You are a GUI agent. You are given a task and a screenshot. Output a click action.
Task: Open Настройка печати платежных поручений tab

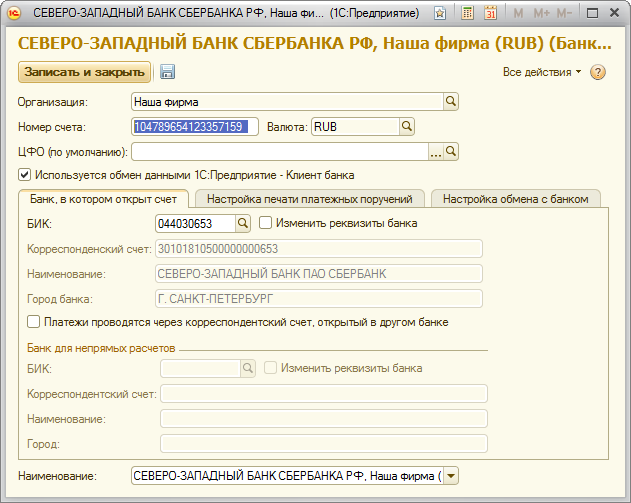point(309,199)
